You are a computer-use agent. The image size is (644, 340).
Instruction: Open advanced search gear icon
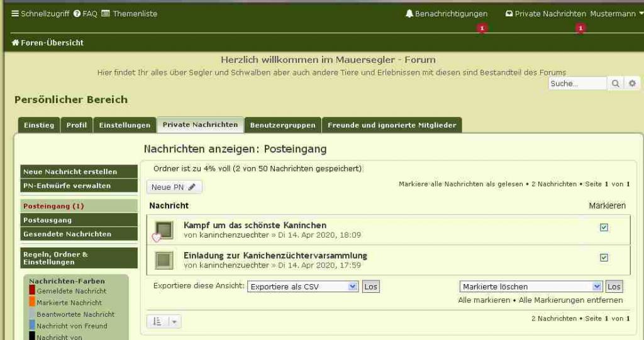pos(632,83)
